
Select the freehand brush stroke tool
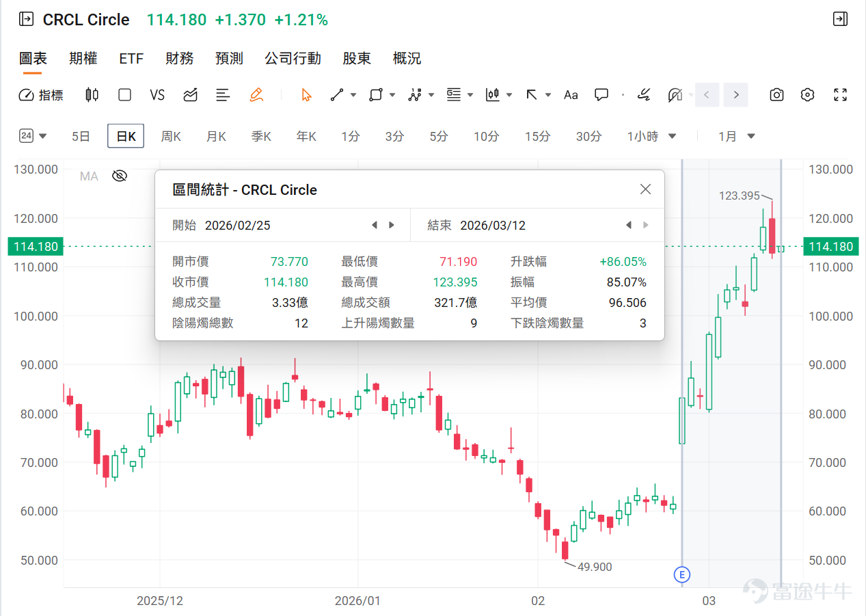point(643,95)
